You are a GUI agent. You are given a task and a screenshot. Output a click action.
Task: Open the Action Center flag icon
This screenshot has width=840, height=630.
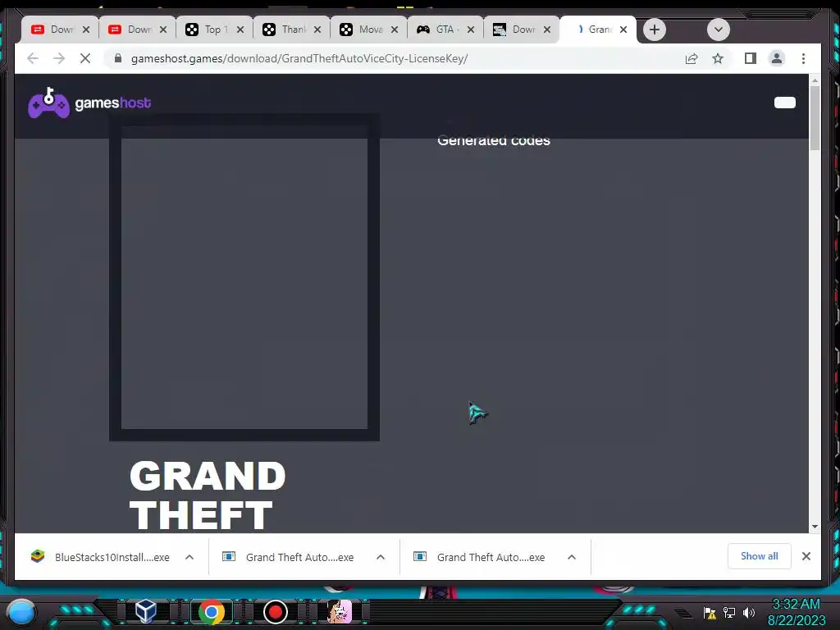pos(710,612)
